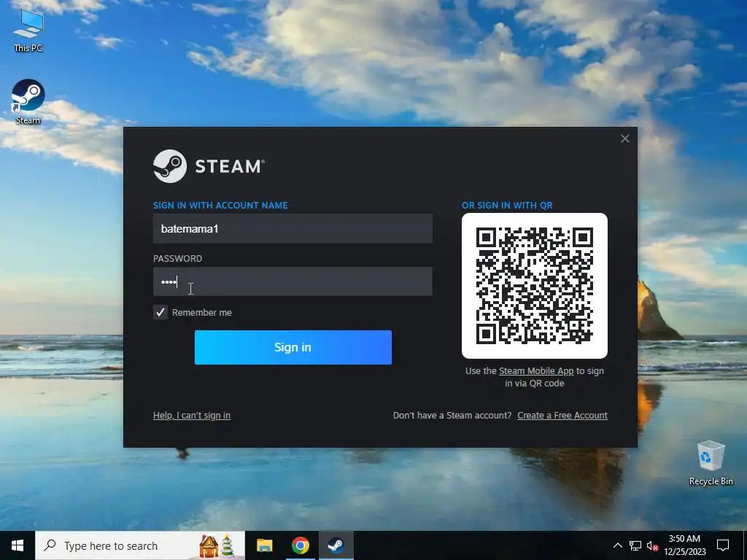Image resolution: width=747 pixels, height=560 pixels.
Task: Select the This PC desktop icon
Action: [x=28, y=31]
